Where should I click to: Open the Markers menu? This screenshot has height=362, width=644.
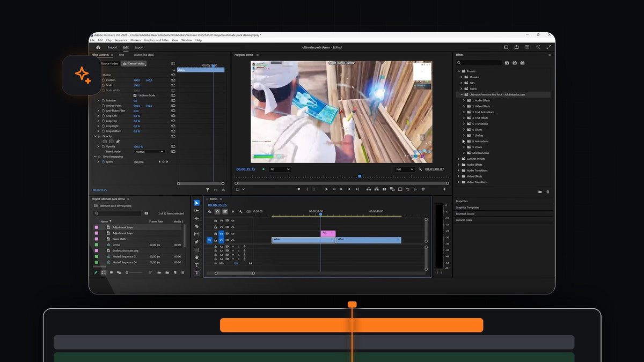coord(135,40)
